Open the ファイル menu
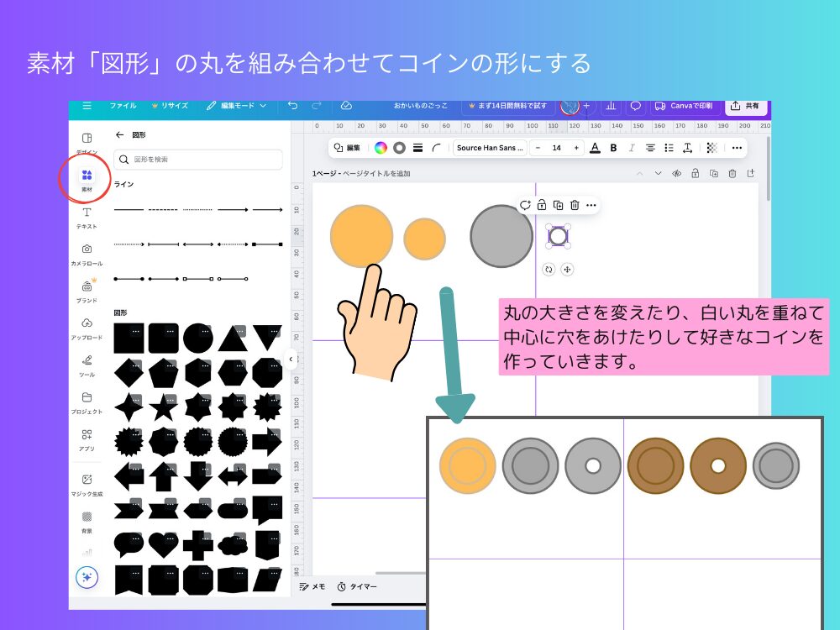The height and width of the screenshot is (630, 840). [x=123, y=106]
